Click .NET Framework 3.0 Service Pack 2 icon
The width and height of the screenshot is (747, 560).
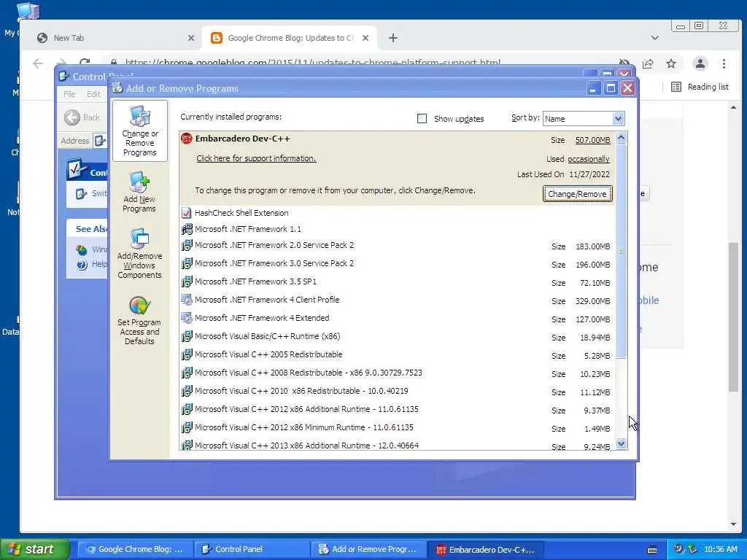click(x=187, y=263)
